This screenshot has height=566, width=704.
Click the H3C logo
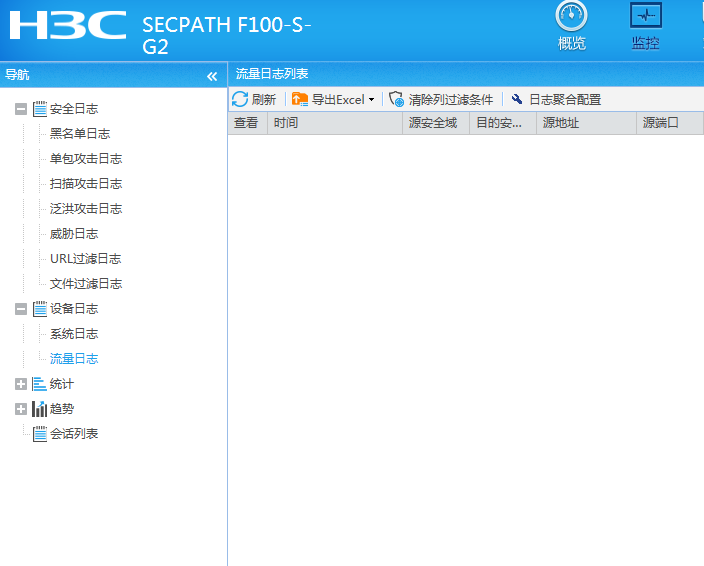(68, 25)
